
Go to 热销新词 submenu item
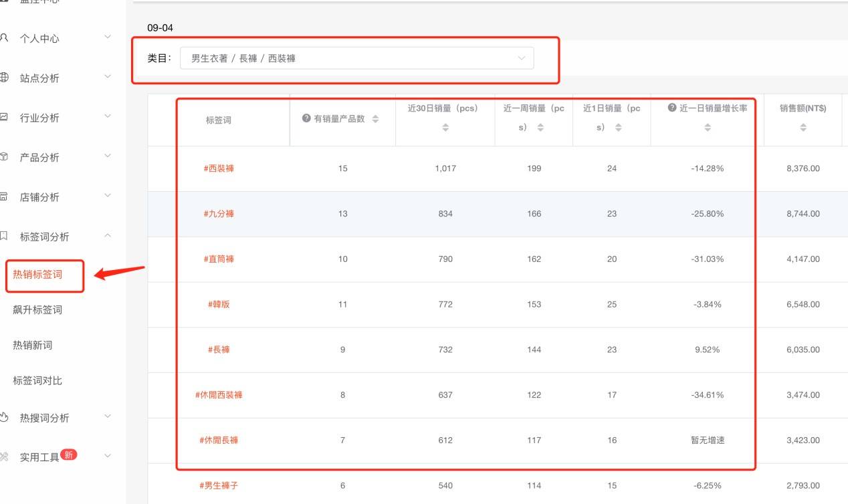32,345
